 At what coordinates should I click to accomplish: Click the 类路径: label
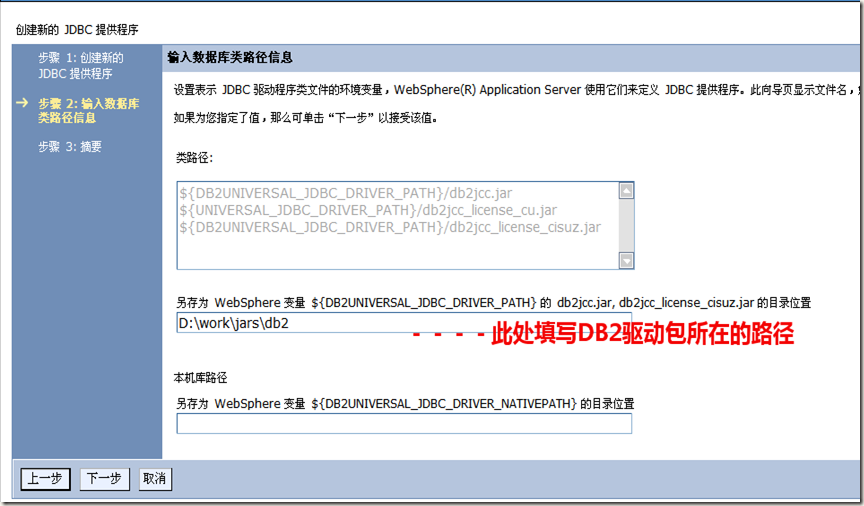[194, 158]
